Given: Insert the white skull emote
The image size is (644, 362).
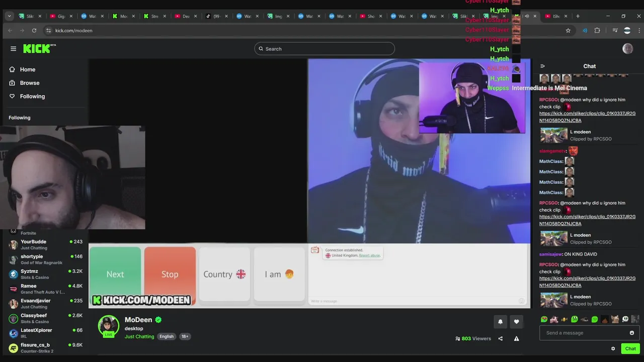Looking at the screenshot, I should 625,319.
